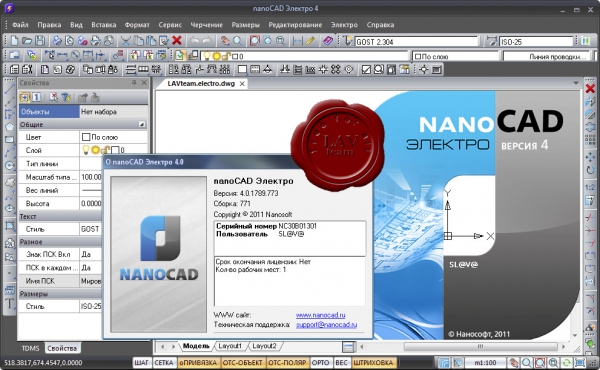Toggle ОТС-ОБЪЕКТ tracking in status bar
This screenshot has width=600, height=370.
pos(243,362)
